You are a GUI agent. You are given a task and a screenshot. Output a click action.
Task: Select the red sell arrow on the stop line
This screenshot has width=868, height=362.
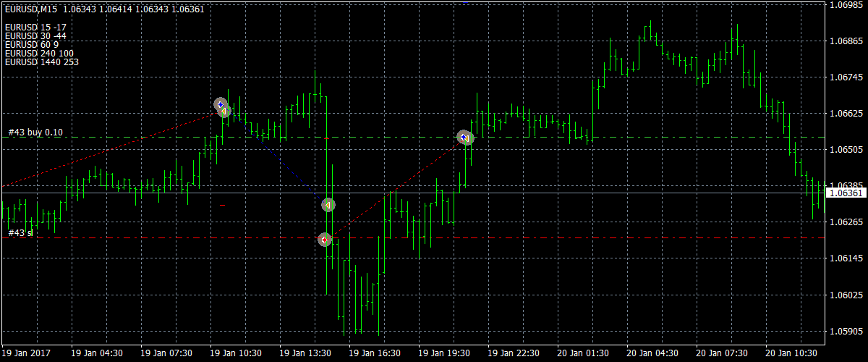pos(325,239)
